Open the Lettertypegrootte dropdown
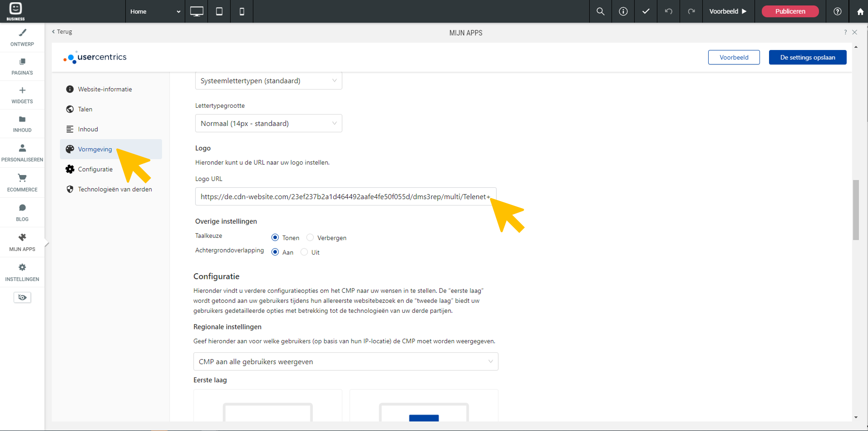Viewport: 868px width, 431px height. click(x=268, y=123)
